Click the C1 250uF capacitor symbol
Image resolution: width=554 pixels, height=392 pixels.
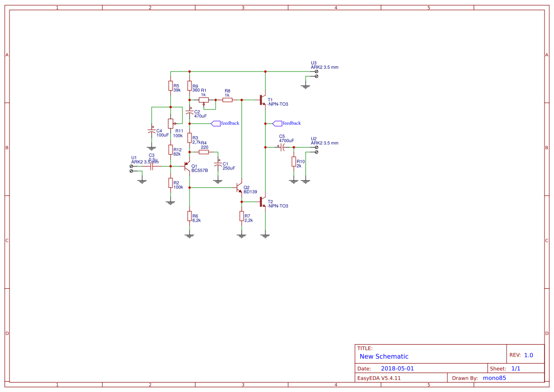pos(218,164)
